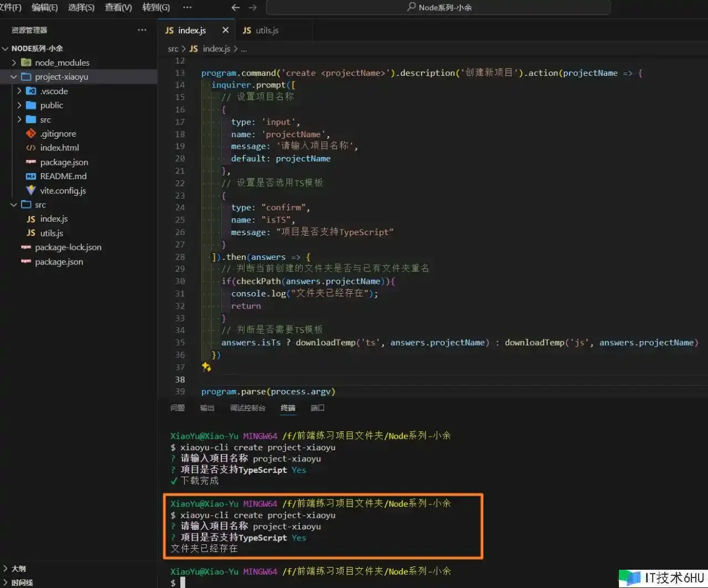This screenshot has height=588, width=708.
Task: Click the program.parse(process.argv) code line
Action: [268, 392]
